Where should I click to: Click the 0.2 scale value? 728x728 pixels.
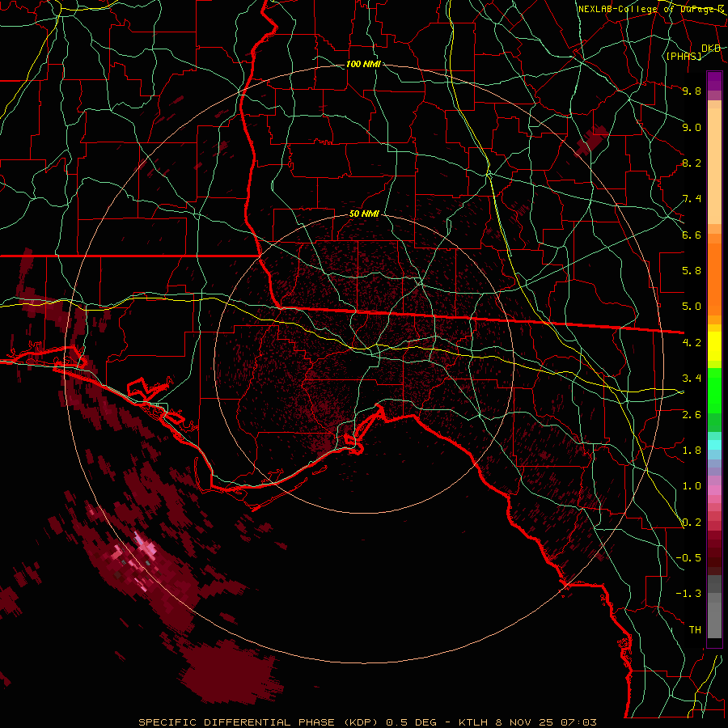coord(692,523)
